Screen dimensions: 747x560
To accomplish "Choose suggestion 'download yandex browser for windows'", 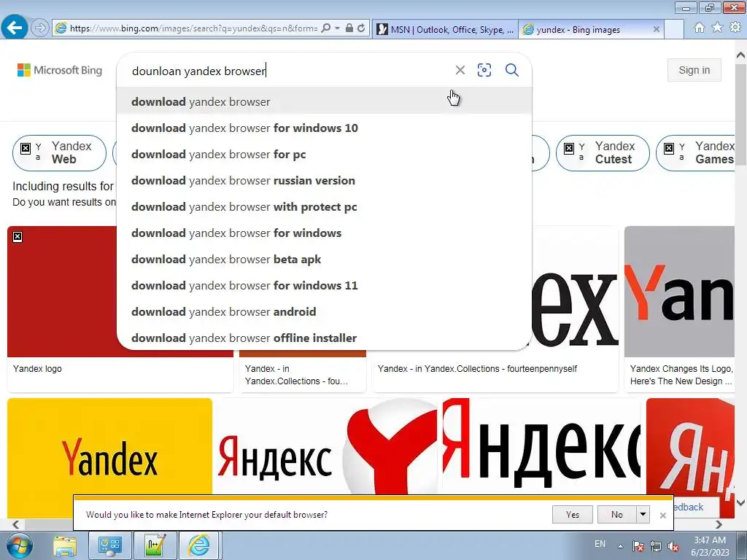I will point(324,233).
